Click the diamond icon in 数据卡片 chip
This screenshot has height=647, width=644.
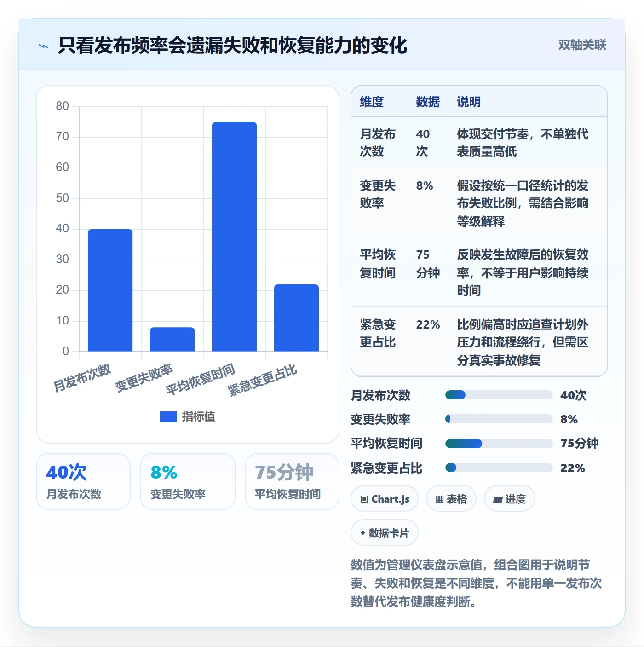[363, 533]
